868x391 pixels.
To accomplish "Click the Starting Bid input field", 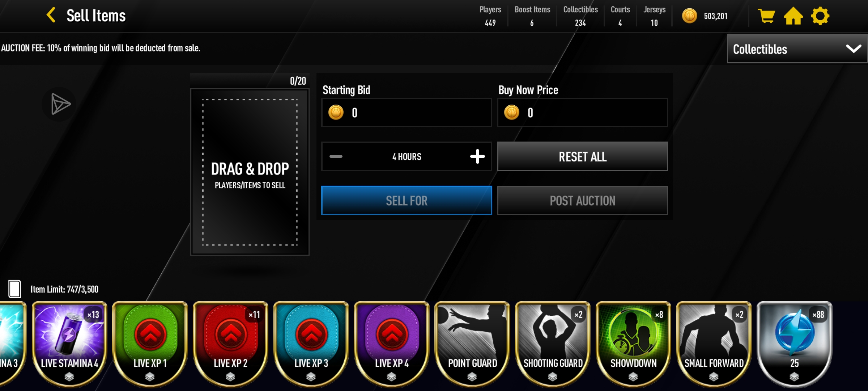I will pos(407,113).
